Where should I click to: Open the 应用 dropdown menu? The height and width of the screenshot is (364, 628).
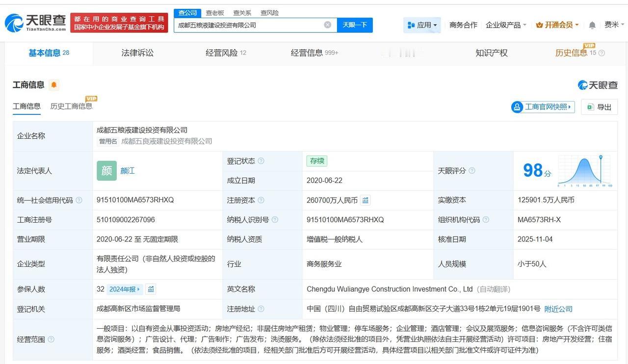click(x=422, y=25)
